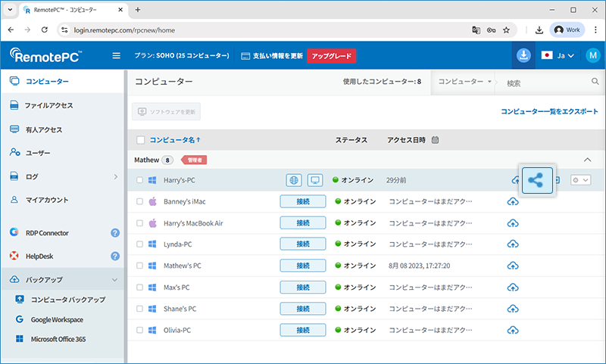Check the box for Shane's PC

click(140, 309)
